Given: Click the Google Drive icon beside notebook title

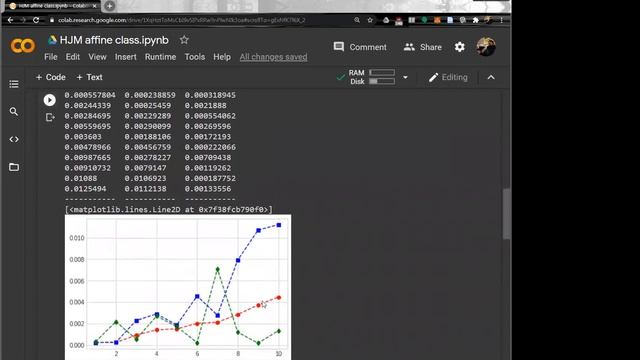Looking at the screenshot, I should 52,40.
